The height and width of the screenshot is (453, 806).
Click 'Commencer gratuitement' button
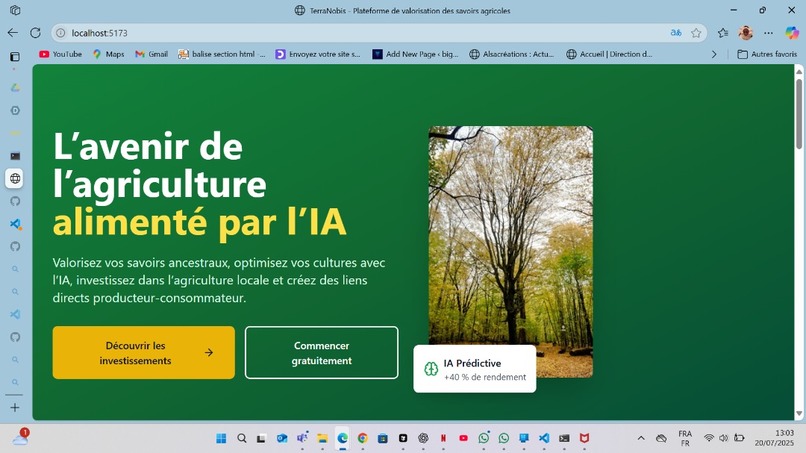pos(321,353)
